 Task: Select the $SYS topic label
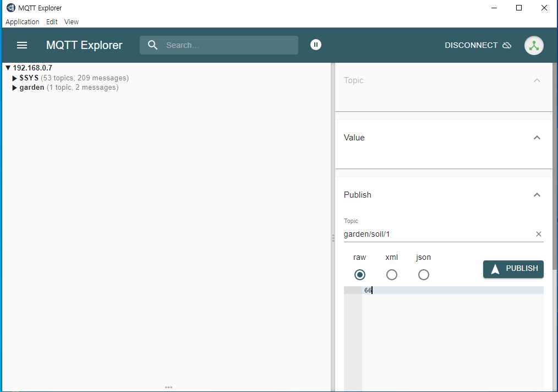[29, 78]
